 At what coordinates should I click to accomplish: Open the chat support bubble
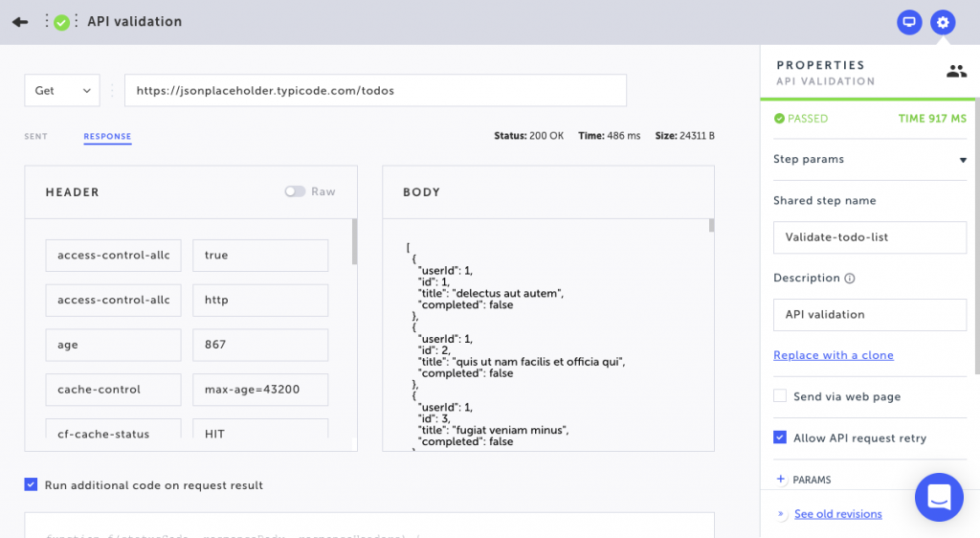pos(939,498)
